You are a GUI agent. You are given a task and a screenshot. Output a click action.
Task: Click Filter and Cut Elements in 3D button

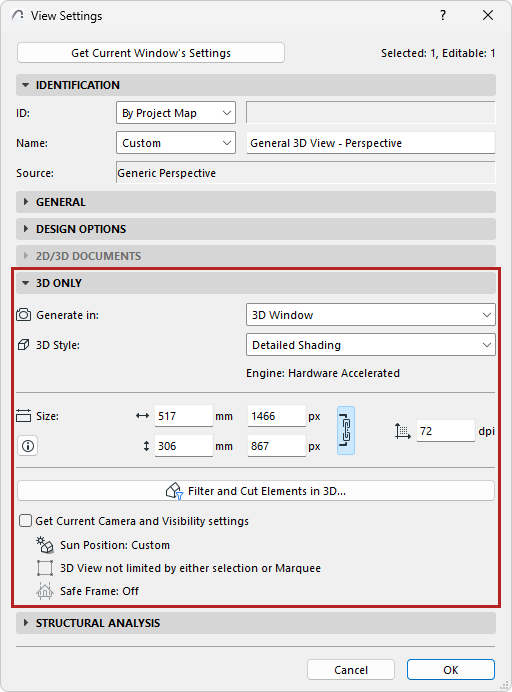tap(256, 491)
